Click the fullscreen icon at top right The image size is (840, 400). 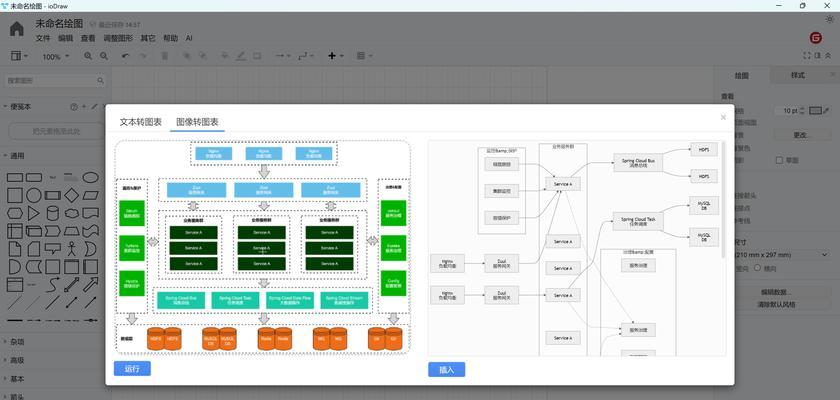click(x=807, y=56)
